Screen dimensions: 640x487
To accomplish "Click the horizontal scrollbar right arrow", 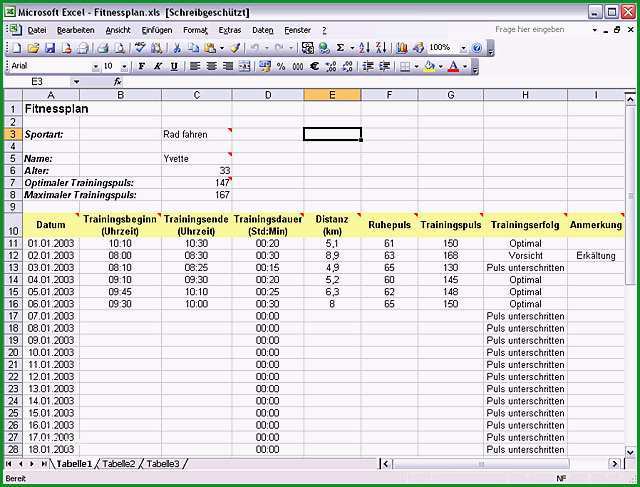I will tap(614, 464).
